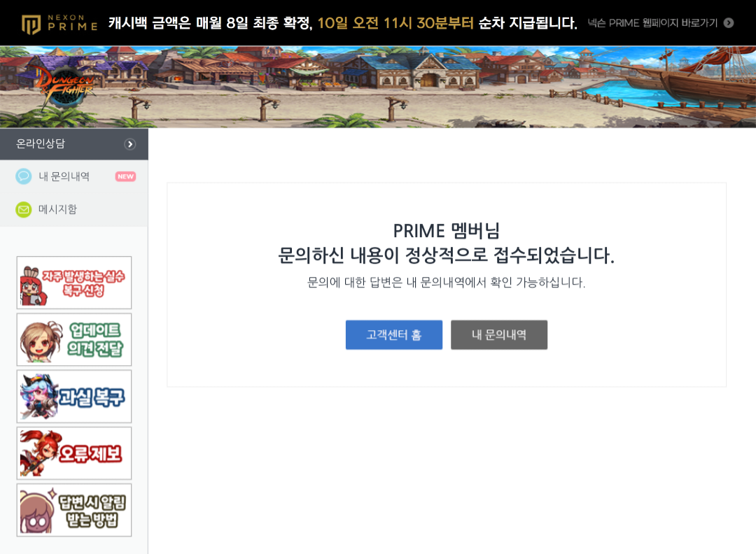Click the pink NEW badge

tap(125, 176)
